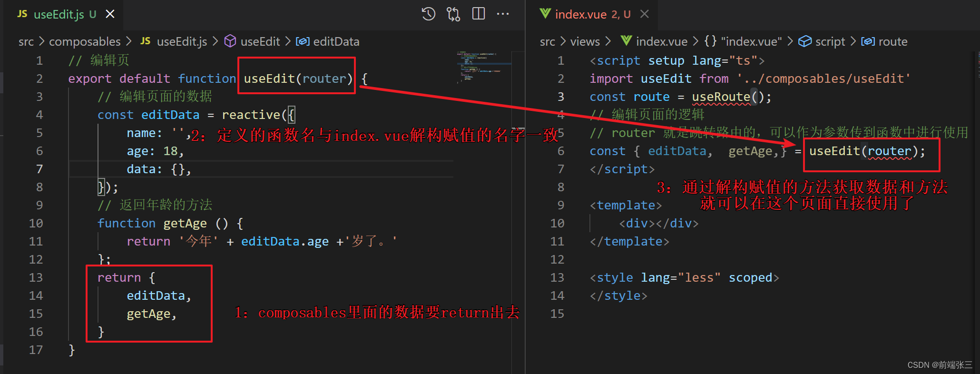Click 'reactive' on line 4

(251, 115)
